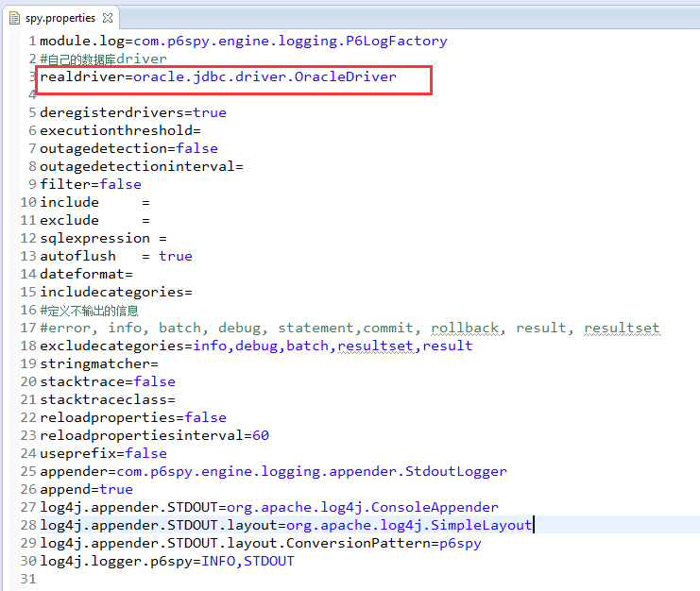Click the info,debug,batch,resultset,result value
The image size is (700, 591).
coord(333,346)
